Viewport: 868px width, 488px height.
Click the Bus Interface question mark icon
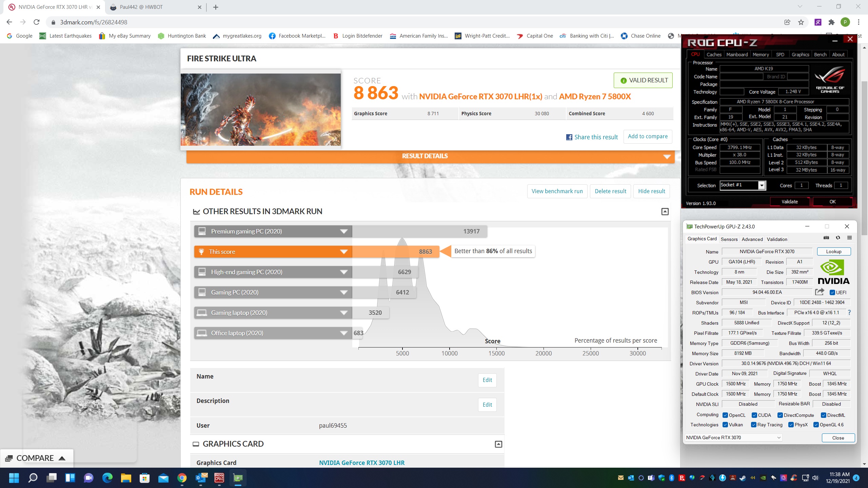coord(849,312)
